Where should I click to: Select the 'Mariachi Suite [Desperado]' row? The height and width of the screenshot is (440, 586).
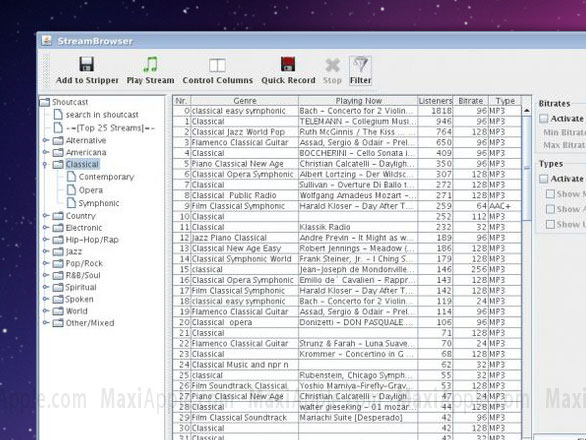coord(347,418)
